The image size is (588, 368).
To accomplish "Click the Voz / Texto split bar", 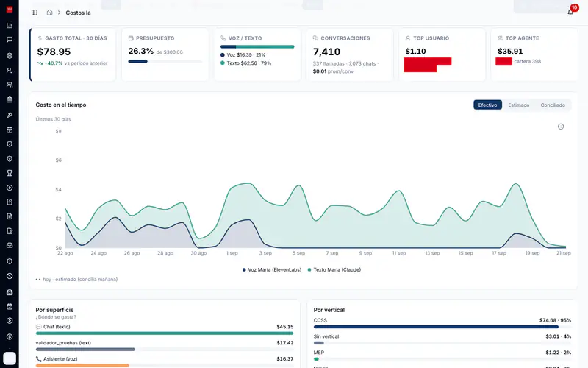I will [257, 47].
